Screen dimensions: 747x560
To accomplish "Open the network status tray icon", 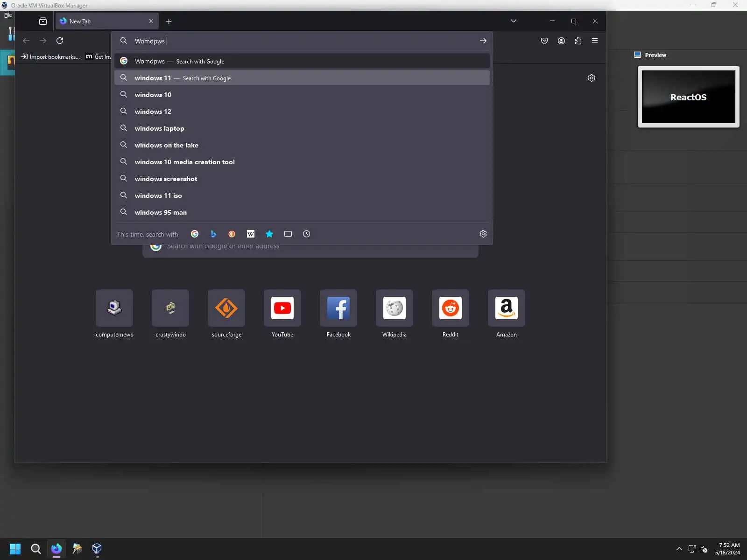I will coord(692,549).
